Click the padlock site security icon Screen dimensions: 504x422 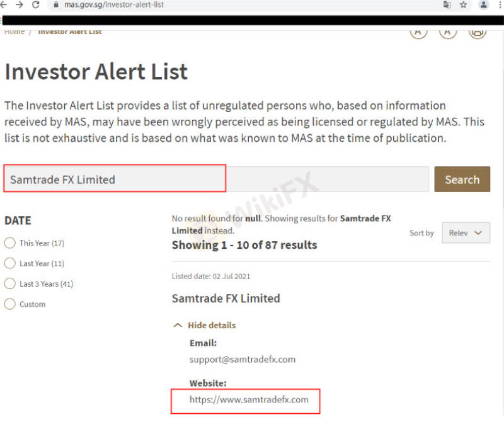pyautogui.click(x=56, y=5)
